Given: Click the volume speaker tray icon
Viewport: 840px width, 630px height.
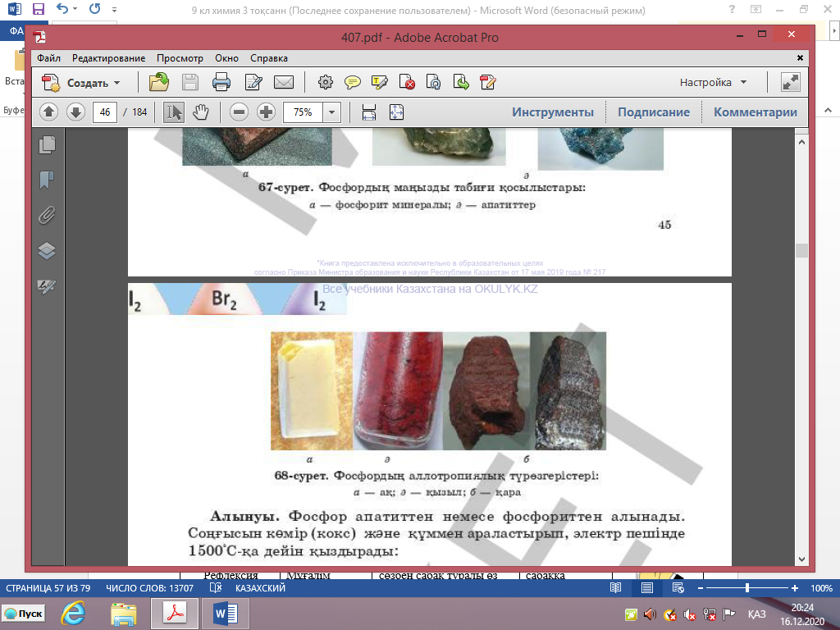Looking at the screenshot, I should tap(650, 614).
